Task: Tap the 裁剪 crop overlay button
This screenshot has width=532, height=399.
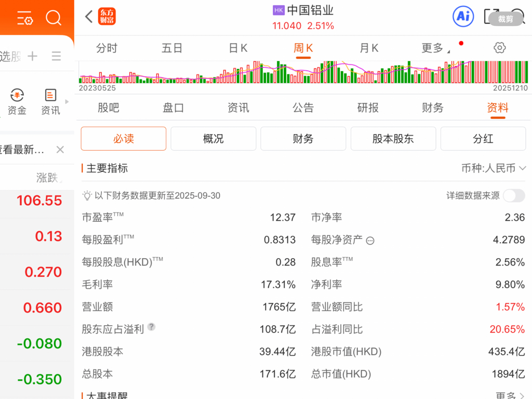Action: [505, 19]
